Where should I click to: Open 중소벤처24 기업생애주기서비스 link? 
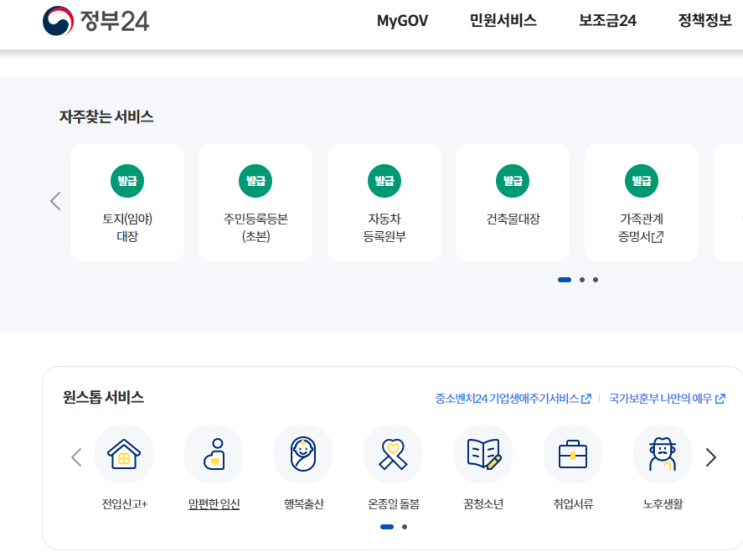coord(513,398)
